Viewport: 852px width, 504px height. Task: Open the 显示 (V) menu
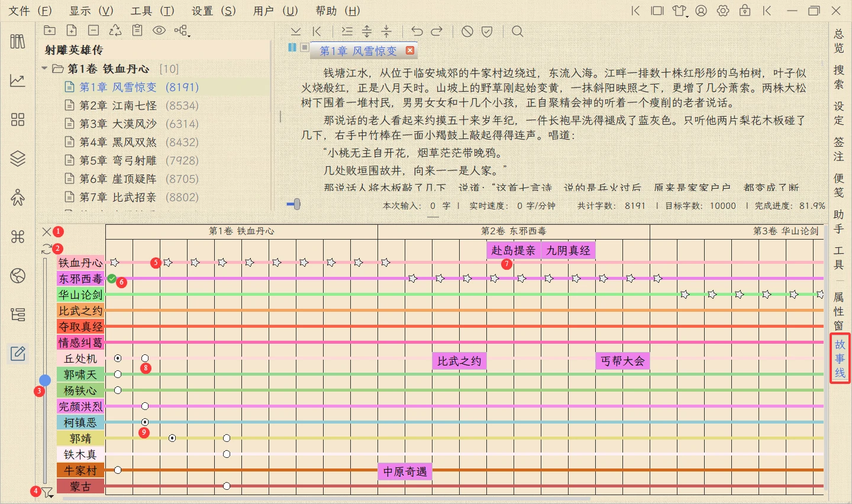tap(91, 11)
